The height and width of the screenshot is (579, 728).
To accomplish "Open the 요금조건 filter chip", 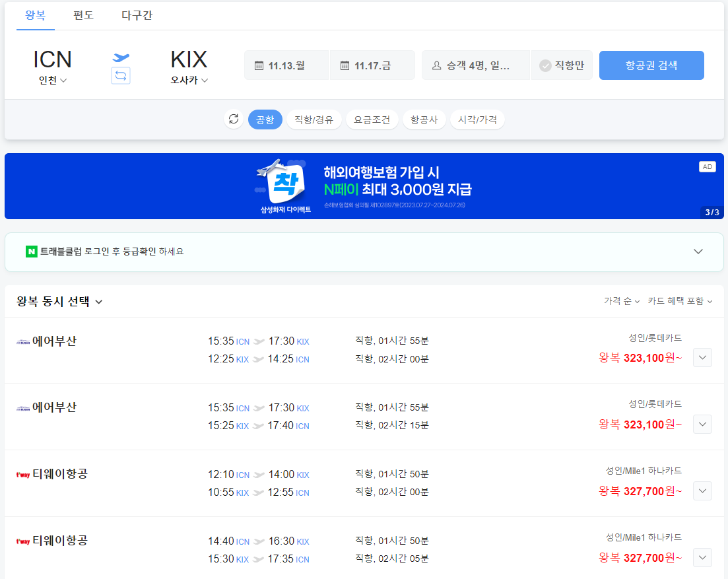I will [x=372, y=119].
